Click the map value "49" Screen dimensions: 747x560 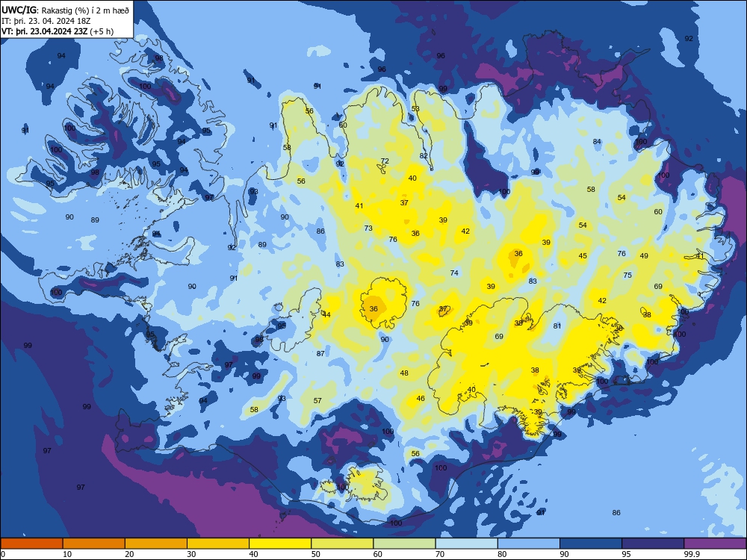click(644, 255)
